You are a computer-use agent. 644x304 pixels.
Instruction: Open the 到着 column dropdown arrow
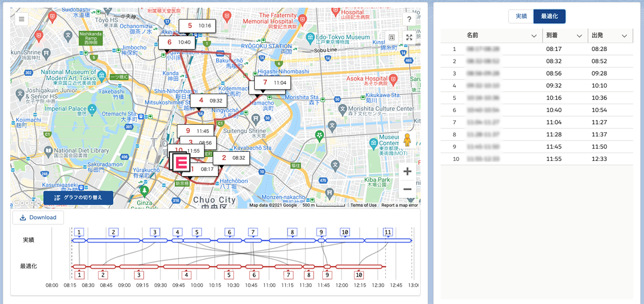579,36
